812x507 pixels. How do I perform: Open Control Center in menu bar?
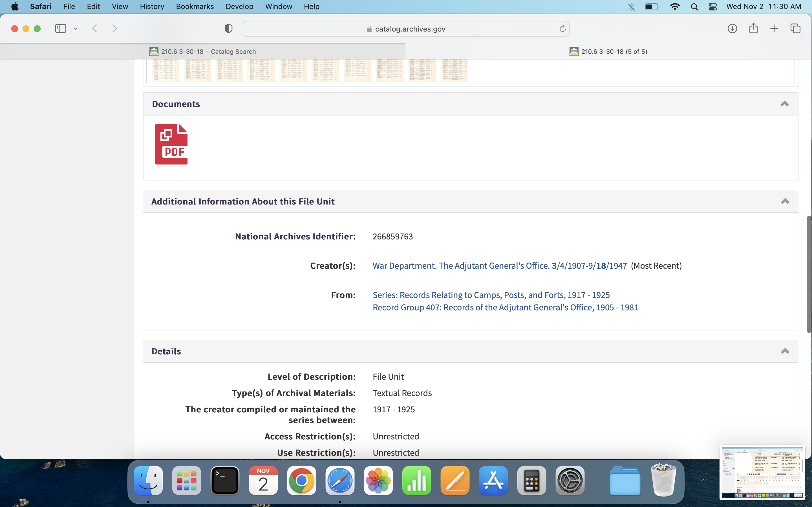click(713, 7)
